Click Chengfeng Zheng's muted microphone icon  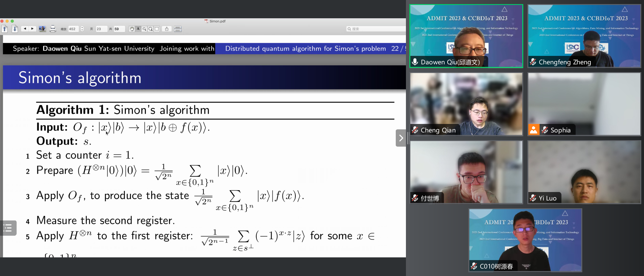pos(533,62)
